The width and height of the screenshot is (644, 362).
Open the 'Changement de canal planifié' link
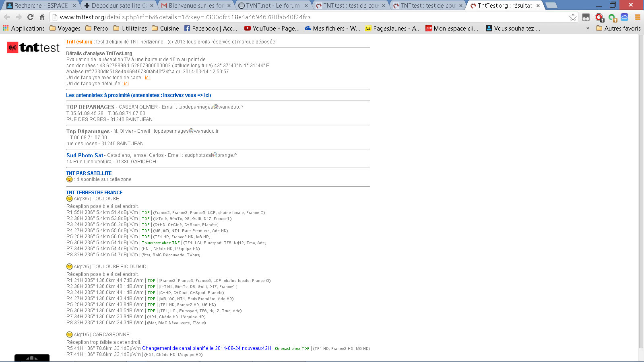click(x=206, y=348)
